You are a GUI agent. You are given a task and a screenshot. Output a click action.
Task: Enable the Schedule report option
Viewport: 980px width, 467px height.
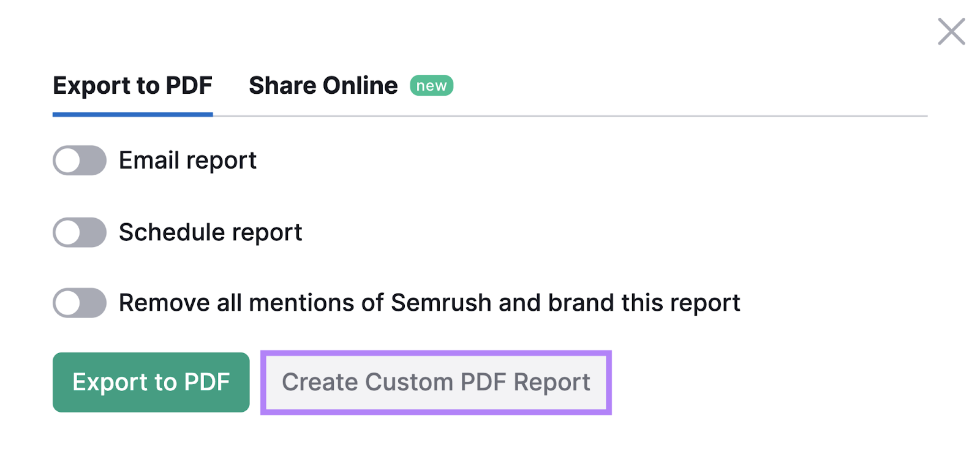(78, 232)
